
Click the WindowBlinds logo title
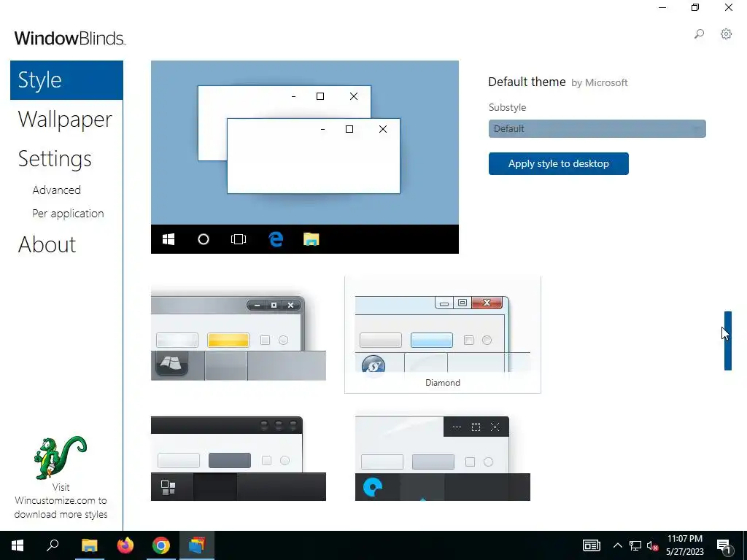click(x=69, y=38)
